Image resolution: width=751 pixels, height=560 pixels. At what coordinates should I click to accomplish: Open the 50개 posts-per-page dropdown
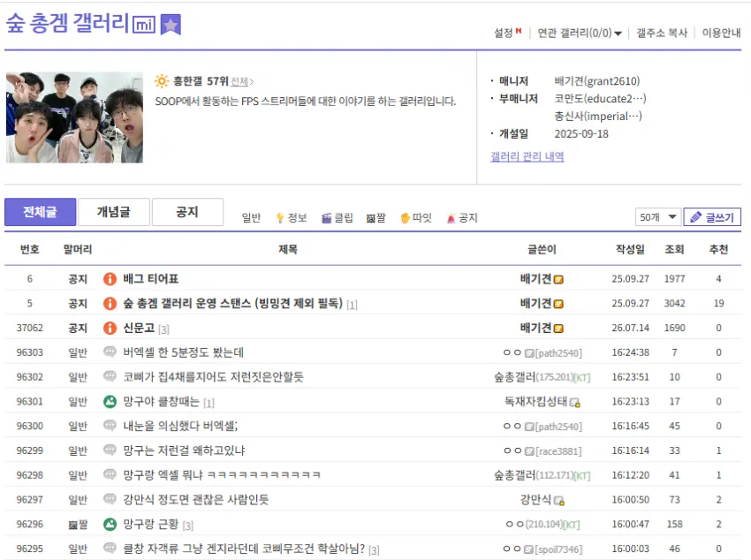click(657, 216)
